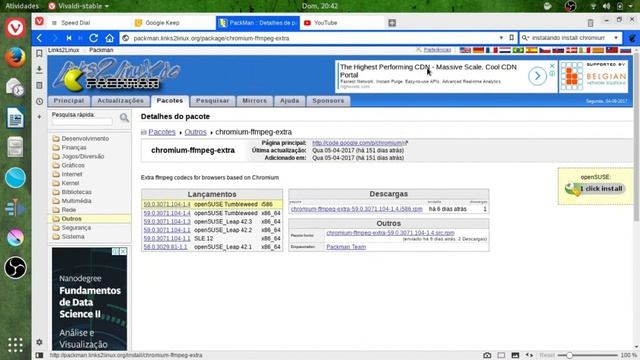Open the Vivaldi-stable app menu in top bar
Viewport: 640px width, 360px height.
tap(79, 6)
